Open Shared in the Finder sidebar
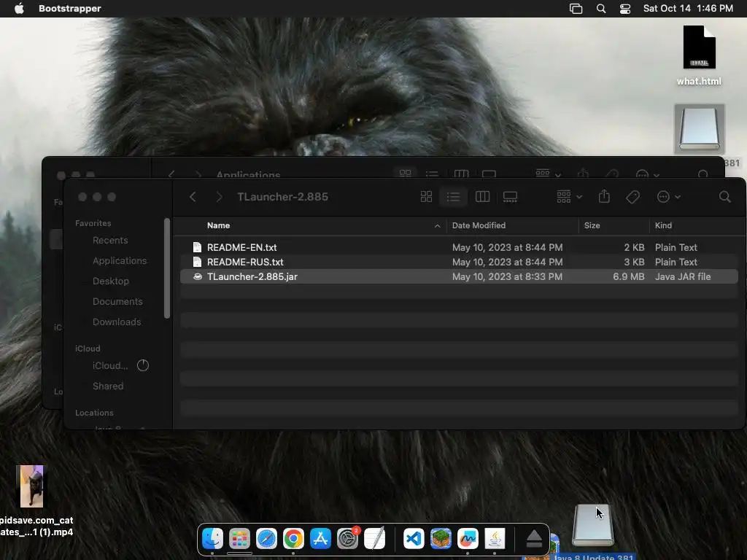Image resolution: width=747 pixels, height=560 pixels. tap(108, 386)
